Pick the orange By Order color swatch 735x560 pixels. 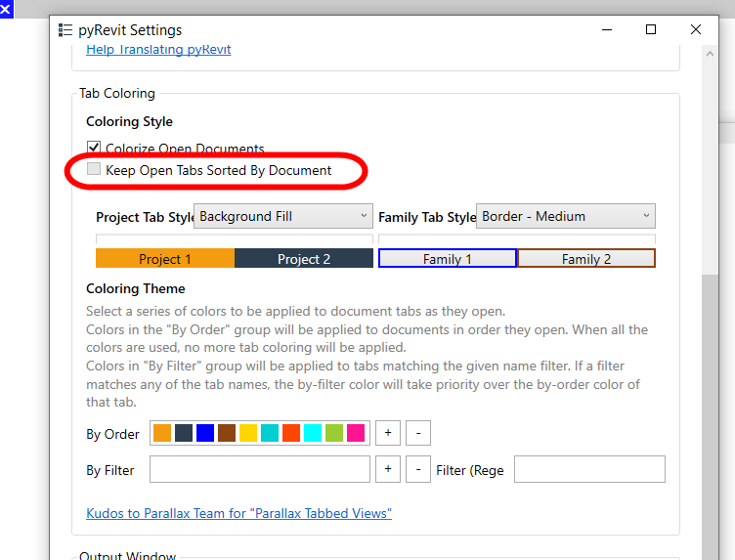(x=162, y=433)
